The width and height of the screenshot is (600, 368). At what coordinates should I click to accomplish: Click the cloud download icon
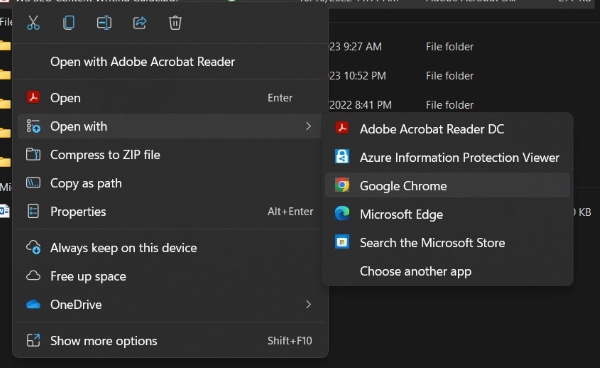tap(33, 247)
